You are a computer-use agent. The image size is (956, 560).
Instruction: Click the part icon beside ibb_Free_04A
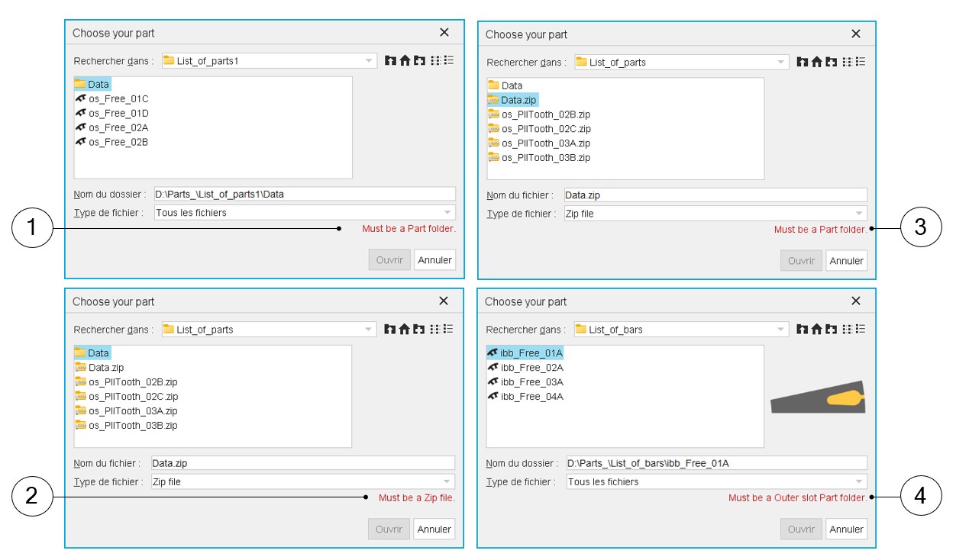[493, 396]
